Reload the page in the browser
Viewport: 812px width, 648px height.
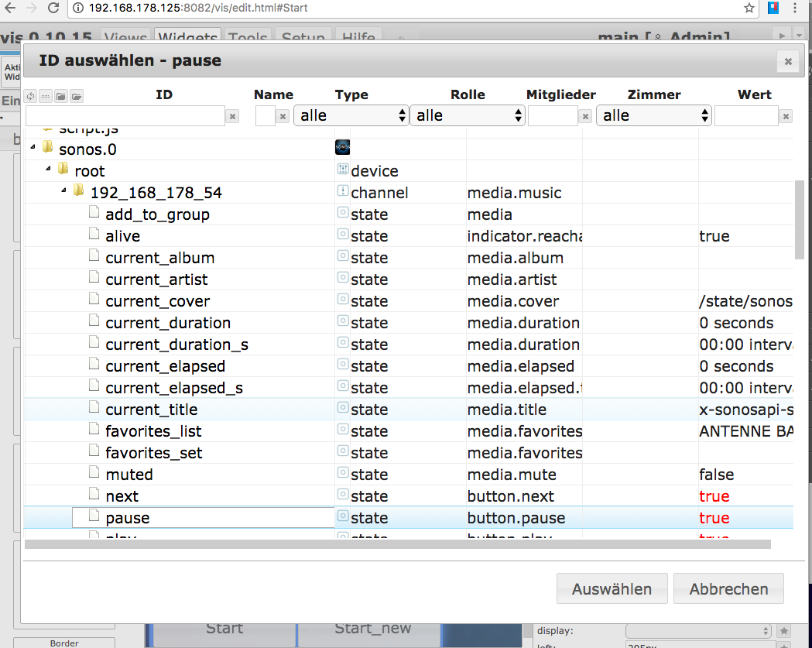53,8
